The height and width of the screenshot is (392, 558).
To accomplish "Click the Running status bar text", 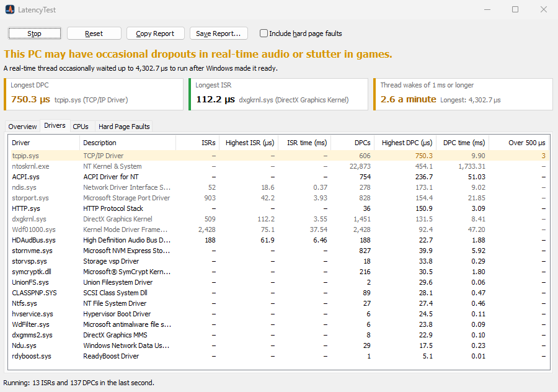I will point(79,383).
